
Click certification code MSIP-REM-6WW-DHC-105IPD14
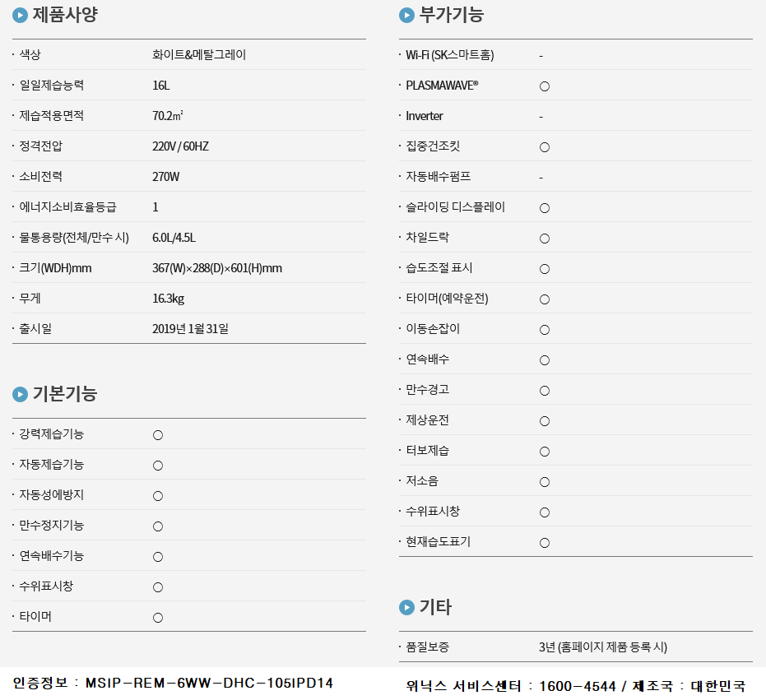(x=209, y=683)
